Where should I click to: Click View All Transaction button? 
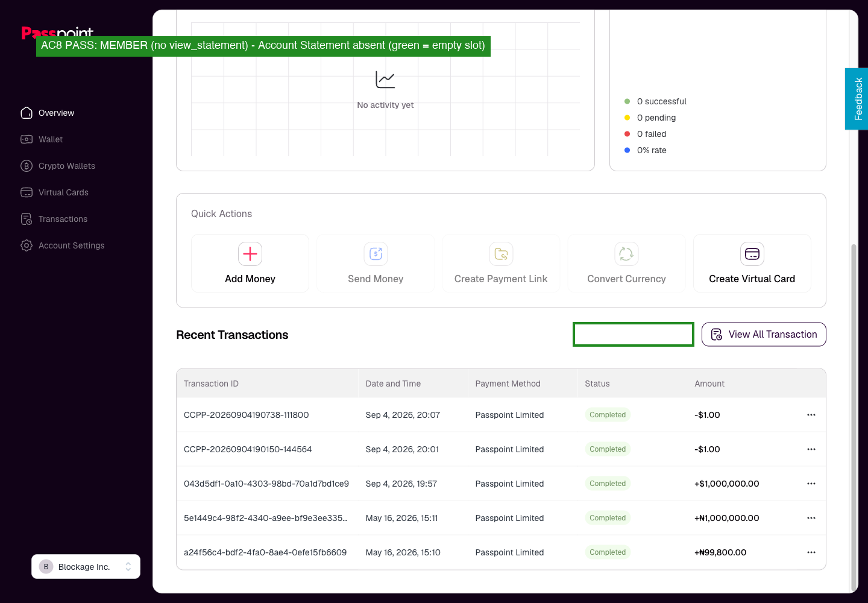764,335
